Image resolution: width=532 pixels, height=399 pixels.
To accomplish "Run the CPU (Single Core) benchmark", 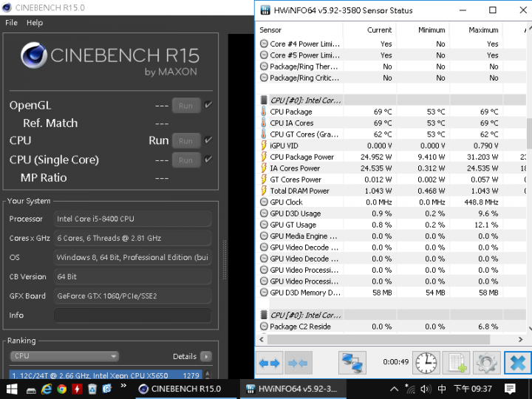I will (186, 160).
